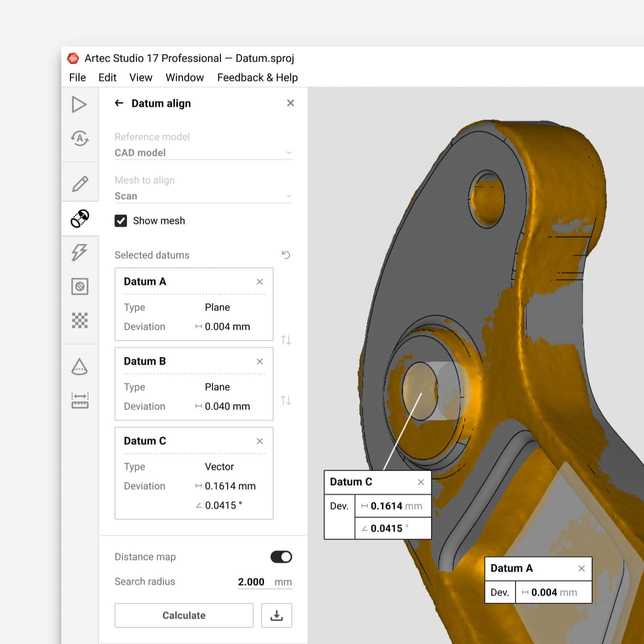Image resolution: width=644 pixels, height=644 pixels.
Task: Close the Datum A viewport callout
Action: [x=582, y=568]
